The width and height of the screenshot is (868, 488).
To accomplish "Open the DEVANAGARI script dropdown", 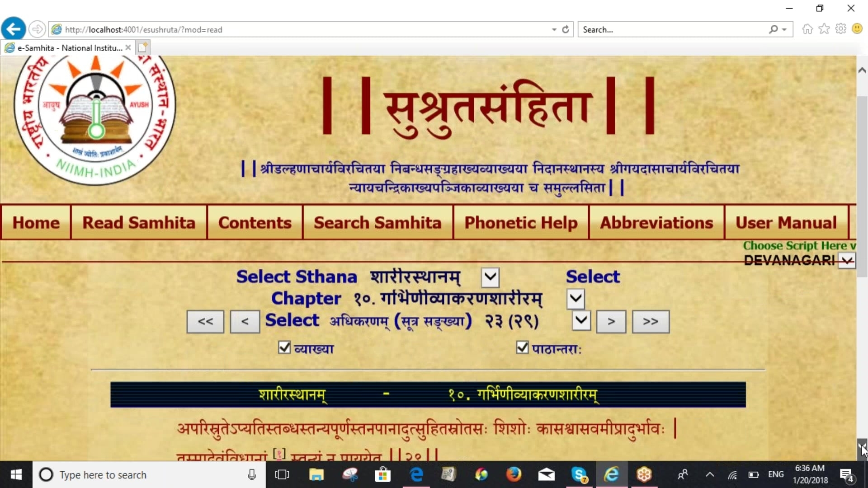I will click(x=847, y=261).
